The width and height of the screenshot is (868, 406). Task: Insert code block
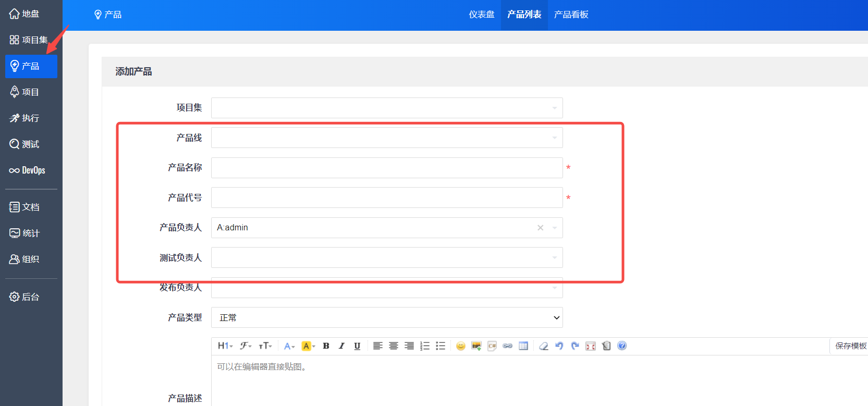492,346
